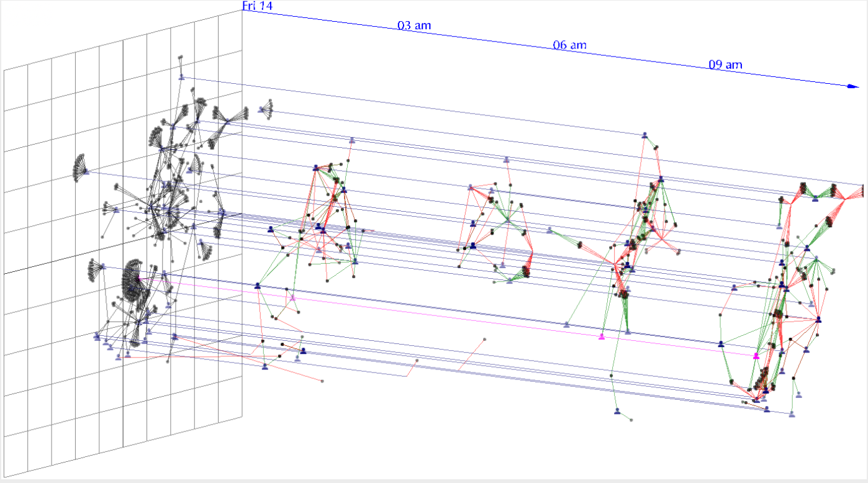Click the person icon at far left of grid
868x483 pixels.
point(86,171)
